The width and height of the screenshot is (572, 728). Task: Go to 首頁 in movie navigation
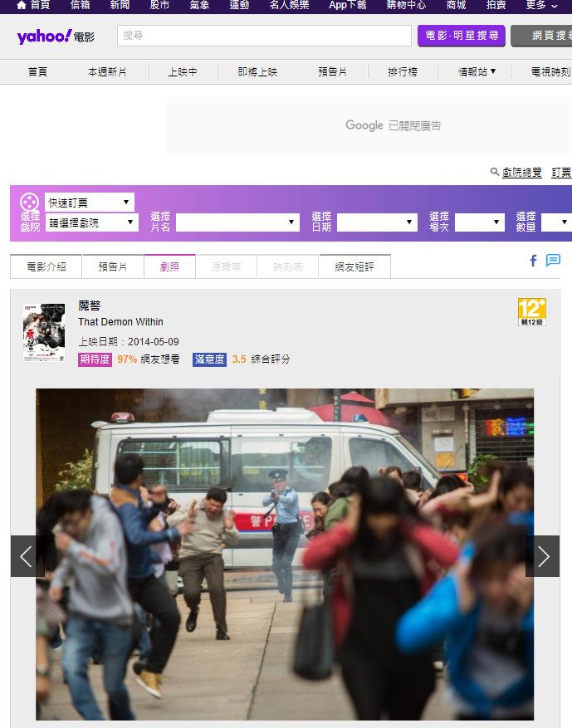pyautogui.click(x=37, y=71)
